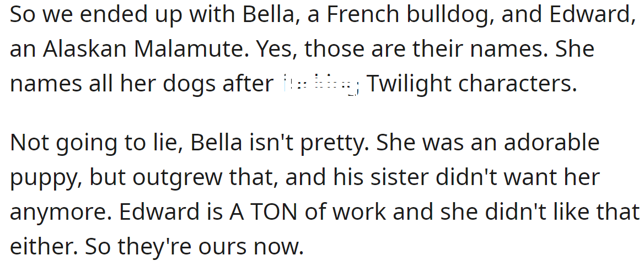This screenshot has width=644, height=266.
Task: Click the word "either" in last line
Action: [x=41, y=247]
